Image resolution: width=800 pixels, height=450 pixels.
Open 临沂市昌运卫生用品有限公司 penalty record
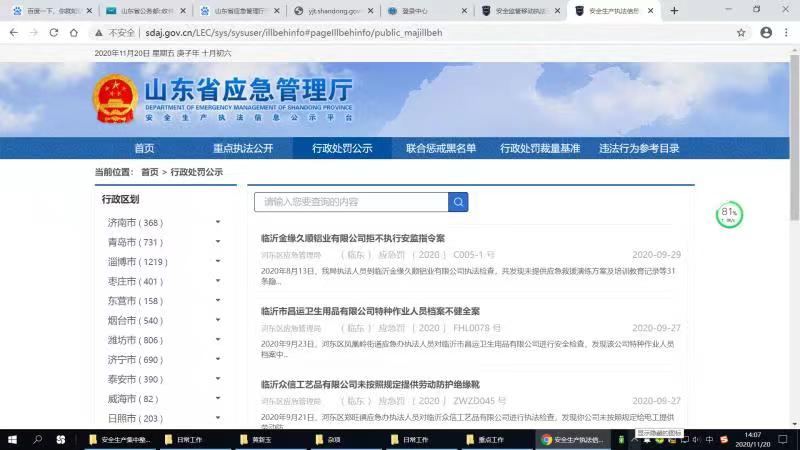pyautogui.click(x=370, y=311)
